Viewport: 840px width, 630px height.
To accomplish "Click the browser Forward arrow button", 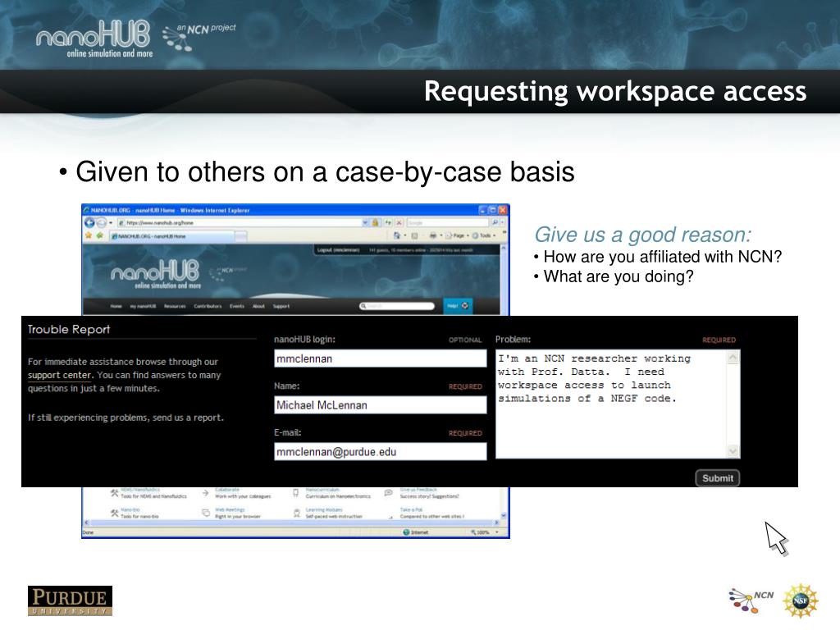I will coord(101,223).
